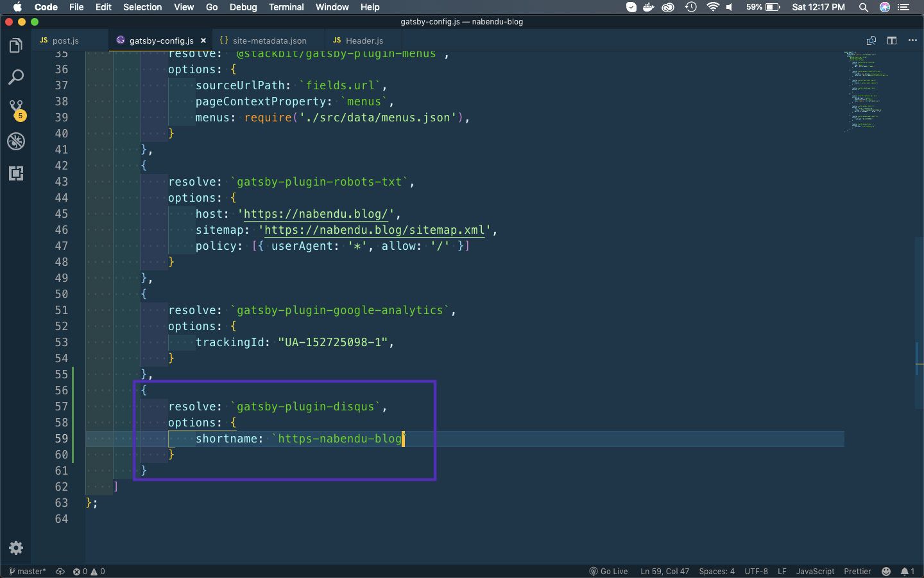Click line number 51 in the gutter
This screenshot has height=578, width=924.
pyautogui.click(x=61, y=310)
